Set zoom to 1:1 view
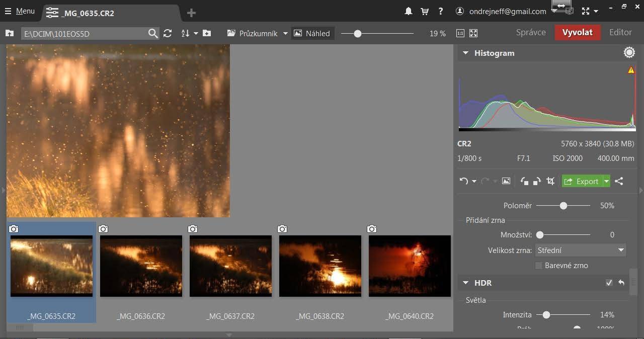The image size is (644, 339). coord(460,33)
